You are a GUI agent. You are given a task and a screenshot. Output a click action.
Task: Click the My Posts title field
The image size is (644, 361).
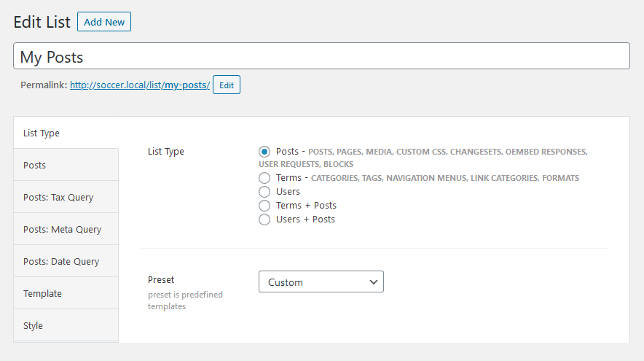[x=321, y=56]
